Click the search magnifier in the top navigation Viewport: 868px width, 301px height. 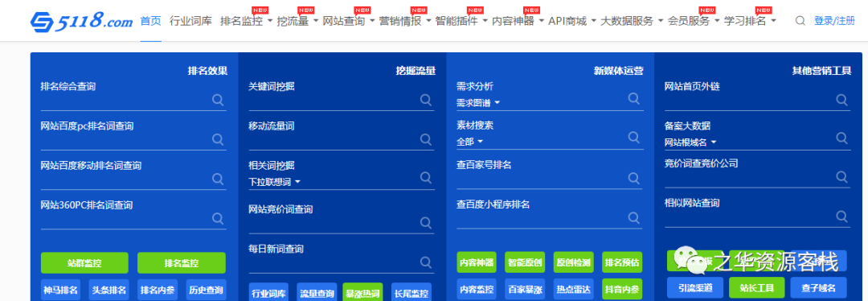(800, 21)
